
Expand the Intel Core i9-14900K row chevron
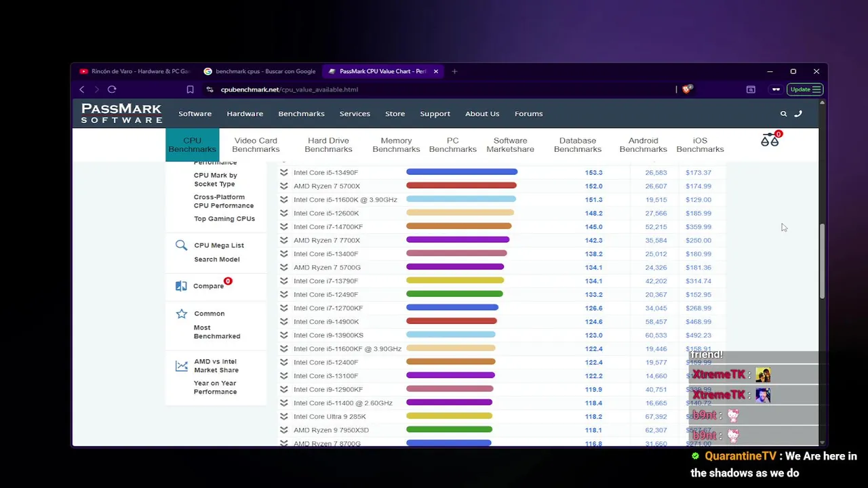tap(284, 322)
